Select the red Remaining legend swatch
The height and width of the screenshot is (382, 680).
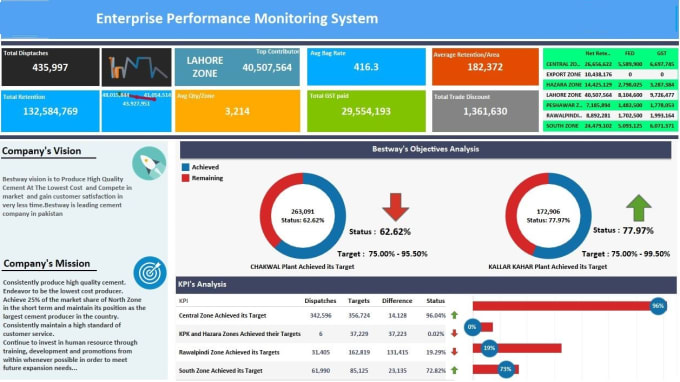click(186, 178)
